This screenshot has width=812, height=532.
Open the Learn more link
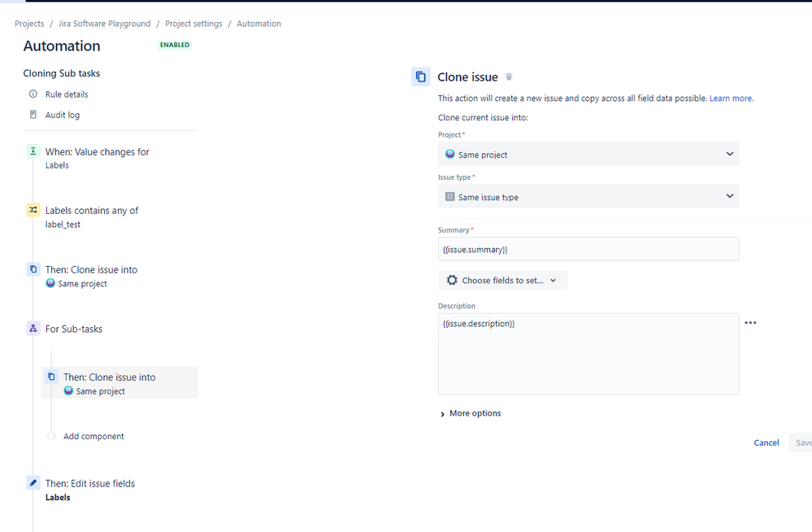[732, 98]
